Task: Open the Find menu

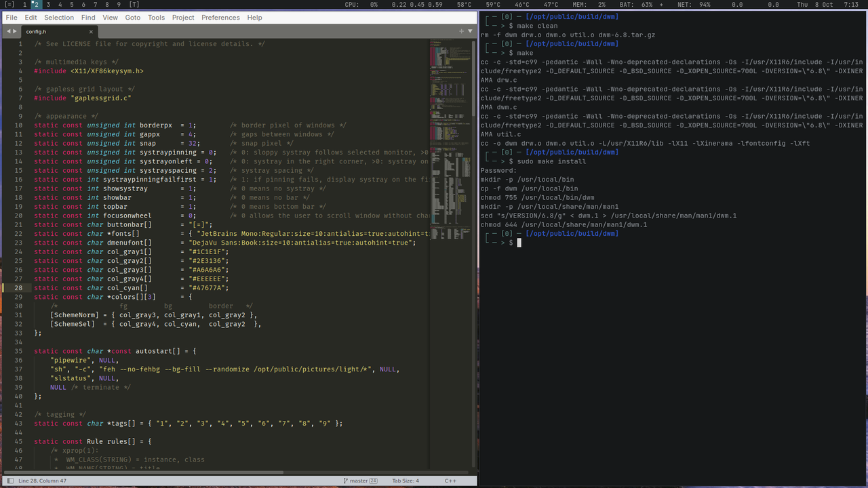Action: 88,18
